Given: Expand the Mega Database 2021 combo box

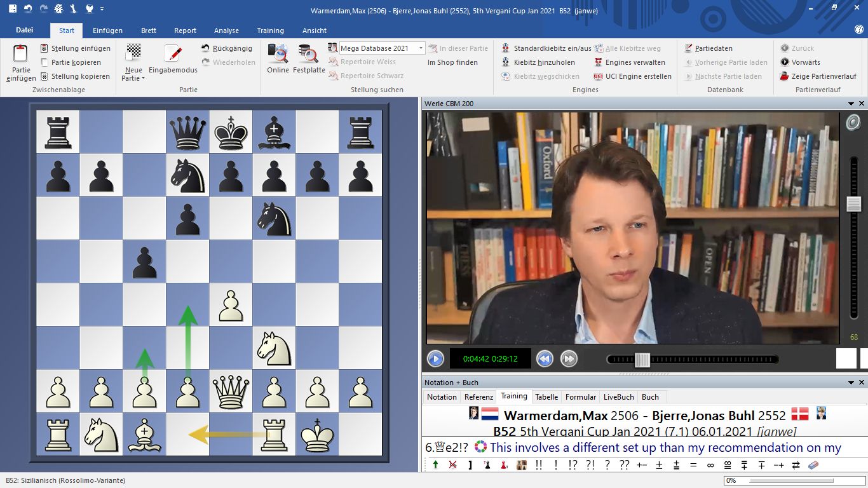Looking at the screenshot, I should click(x=421, y=48).
